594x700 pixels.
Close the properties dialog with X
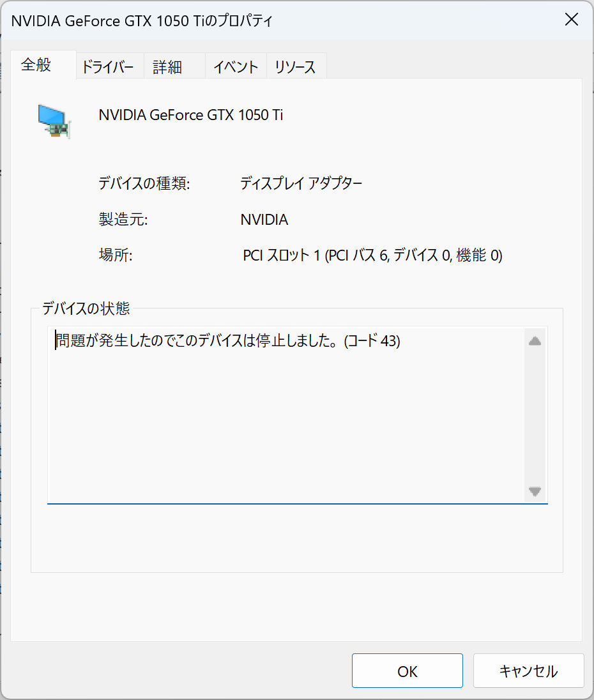click(x=571, y=20)
